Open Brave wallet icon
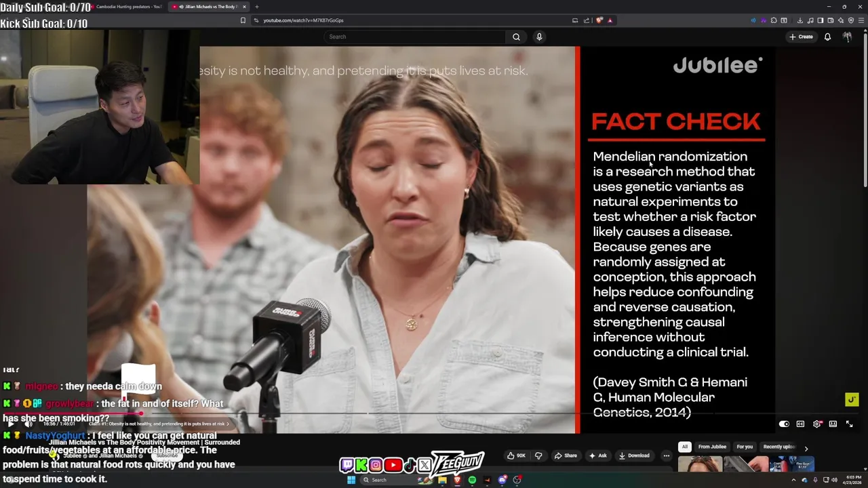The height and width of the screenshot is (488, 868). point(831,20)
